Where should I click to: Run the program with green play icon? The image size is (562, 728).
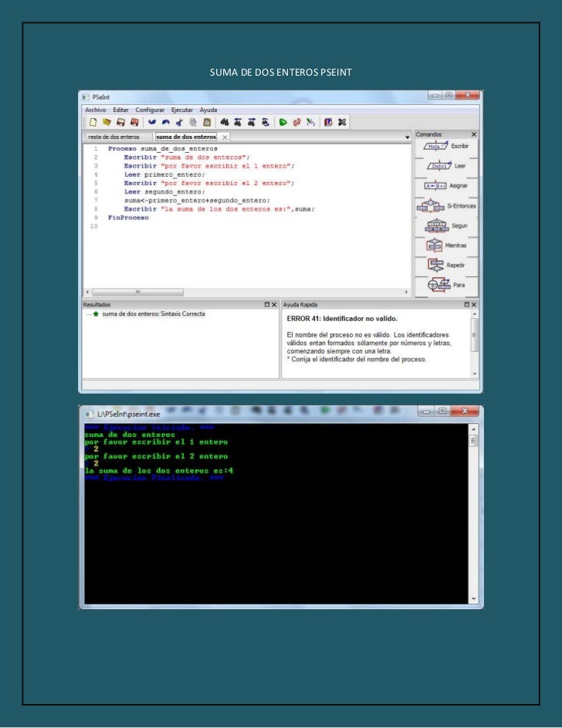(x=283, y=122)
